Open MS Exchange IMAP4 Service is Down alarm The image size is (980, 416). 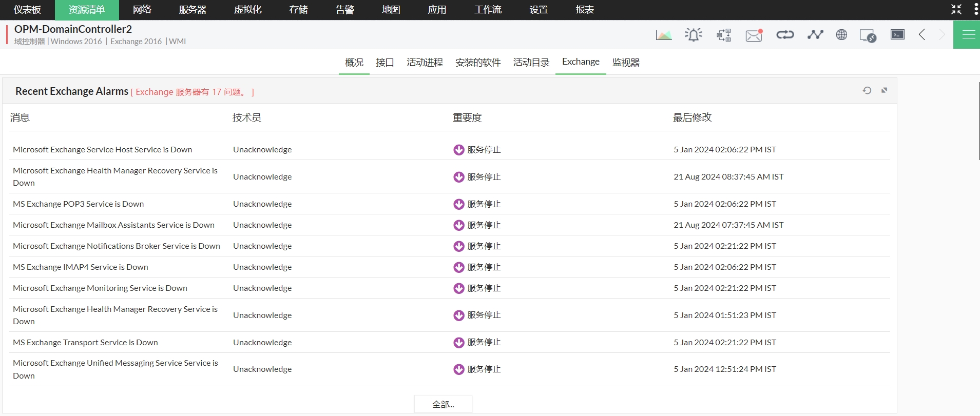click(x=81, y=267)
